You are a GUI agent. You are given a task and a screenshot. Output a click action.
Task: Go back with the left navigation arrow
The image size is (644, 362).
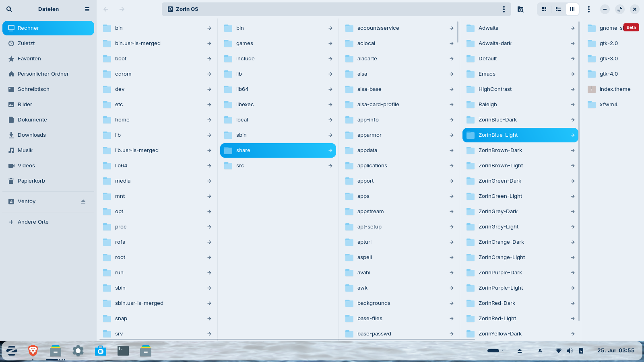[x=106, y=9]
